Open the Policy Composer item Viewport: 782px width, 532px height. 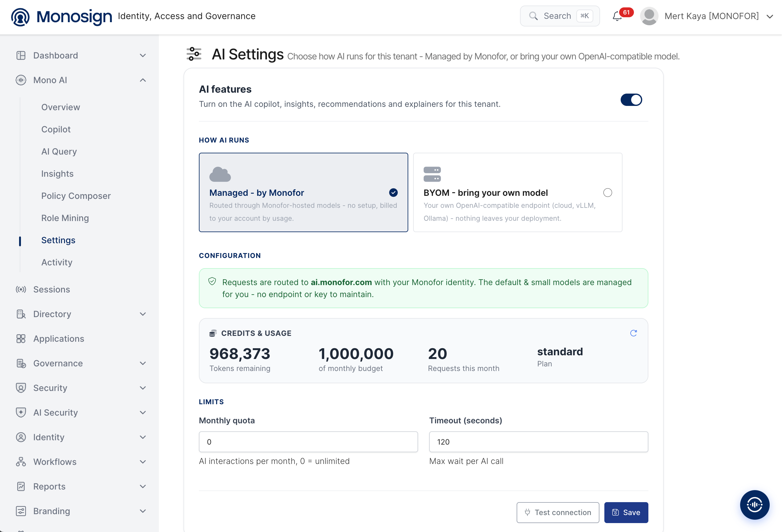coord(76,196)
